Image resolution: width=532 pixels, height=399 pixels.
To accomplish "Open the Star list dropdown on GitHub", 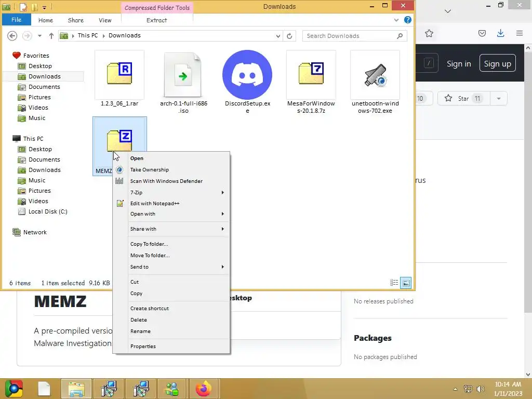I will coord(498,98).
